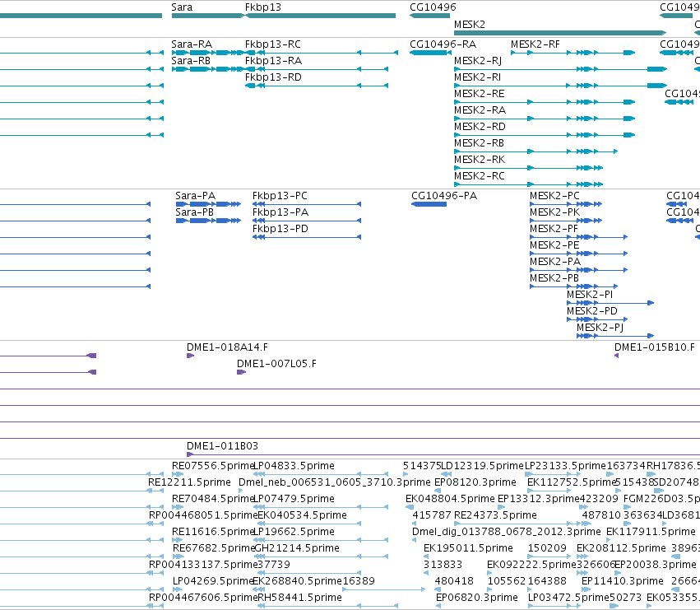Screen dimensions: 700x610
Task: Click MESK2-PD protein label
Action: tap(592, 311)
